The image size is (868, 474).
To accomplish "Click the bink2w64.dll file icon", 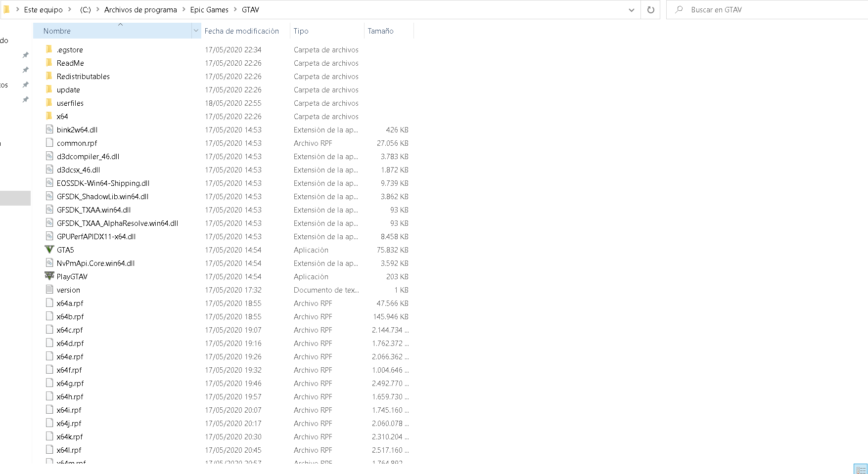I will [x=49, y=129].
